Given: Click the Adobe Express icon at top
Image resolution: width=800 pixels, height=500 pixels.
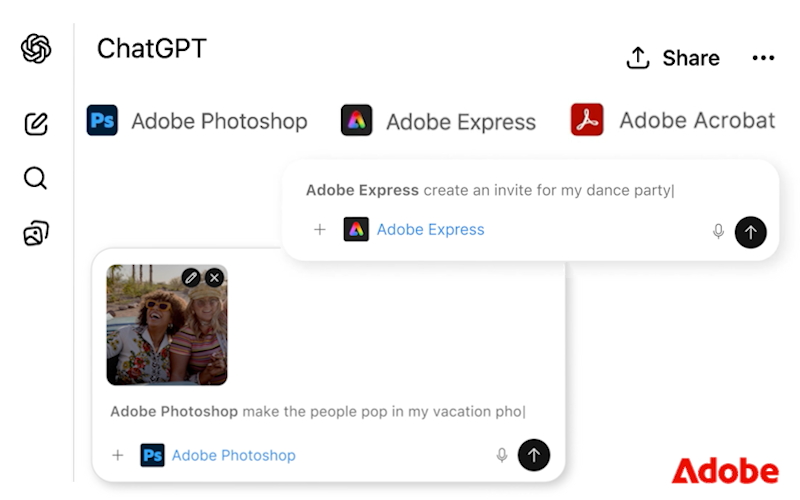Looking at the screenshot, I should pos(357,121).
